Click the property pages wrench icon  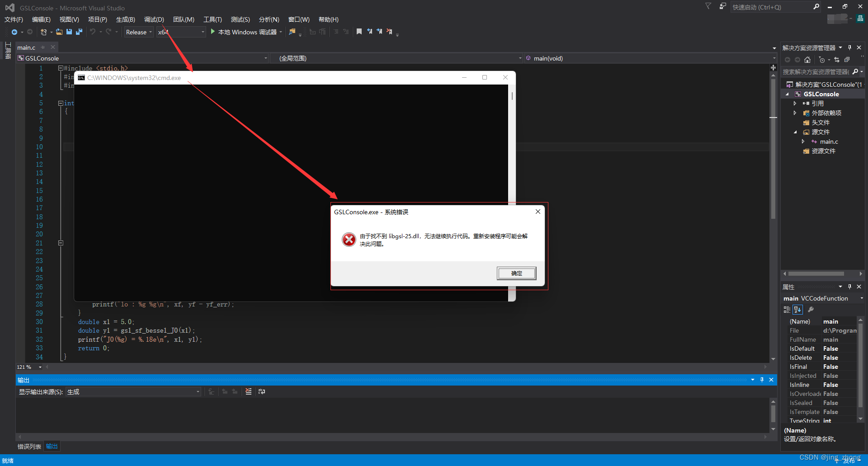(811, 310)
